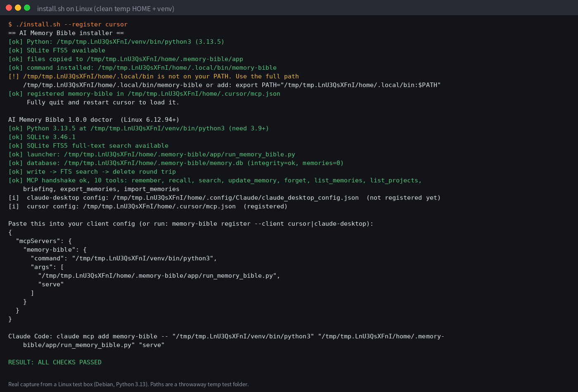Click the orange PATH warning line
The width and height of the screenshot is (578, 392).
[154, 76]
